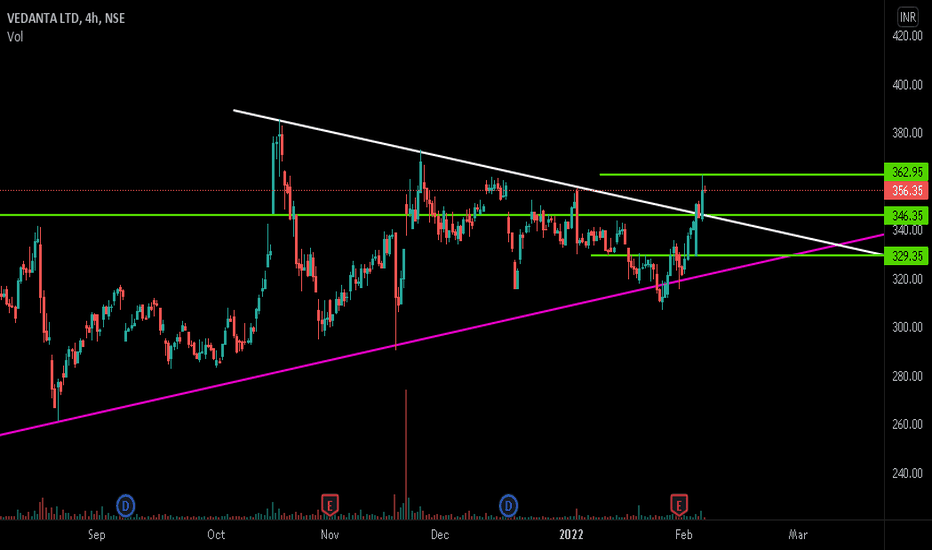
Task: Click the Oct label on time axis
Action: click(216, 535)
